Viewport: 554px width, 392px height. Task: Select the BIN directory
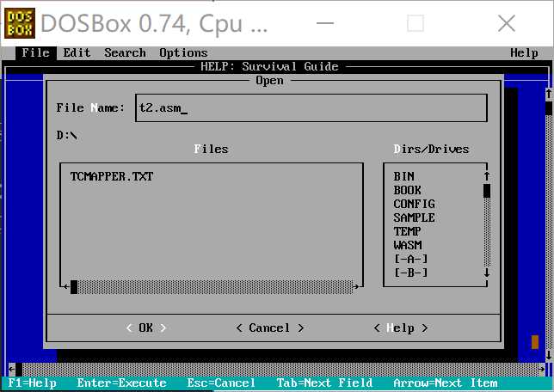403,176
